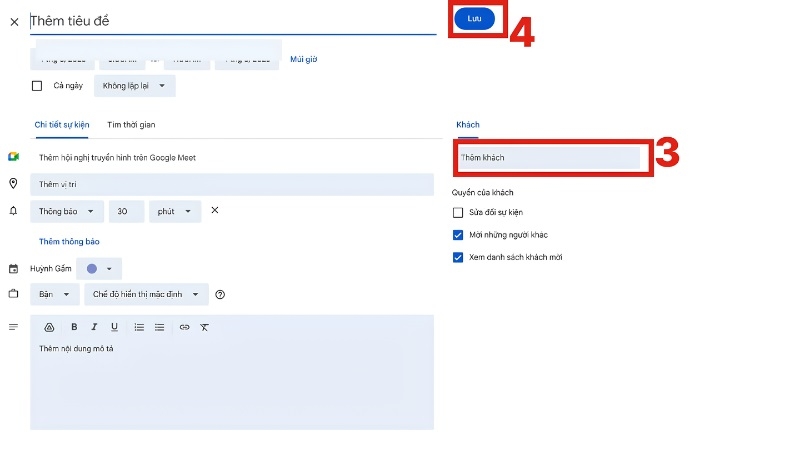Open Chế độ hiển thị mặc định dropdown
The image size is (800, 450).
click(146, 294)
